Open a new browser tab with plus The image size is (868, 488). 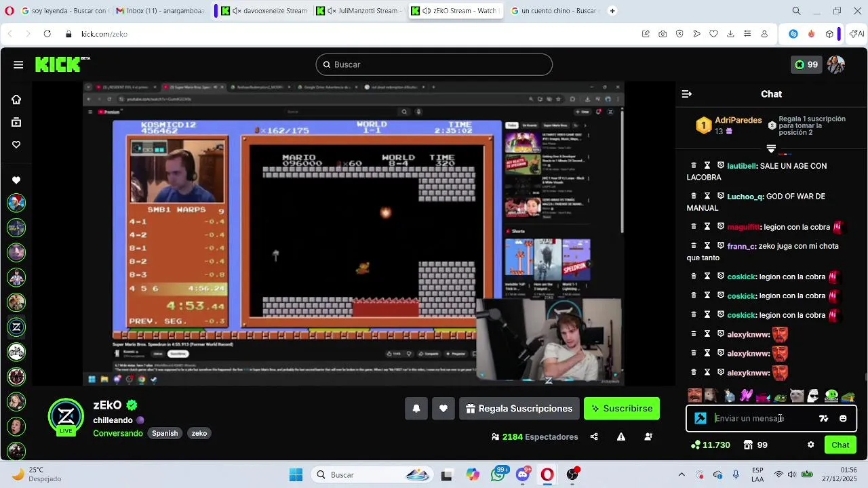(612, 11)
